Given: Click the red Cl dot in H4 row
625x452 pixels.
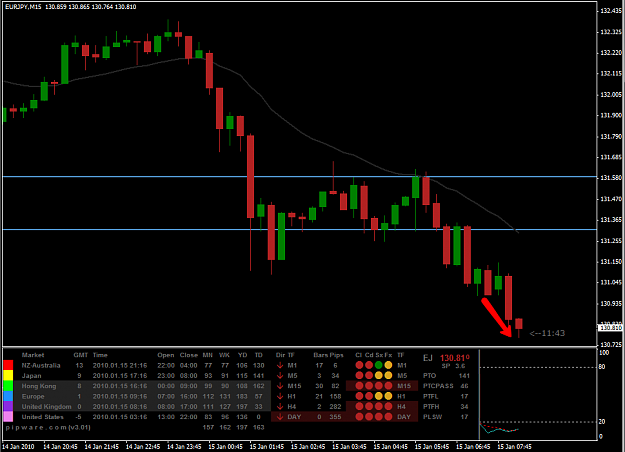Looking at the screenshot, I should pos(360,407).
